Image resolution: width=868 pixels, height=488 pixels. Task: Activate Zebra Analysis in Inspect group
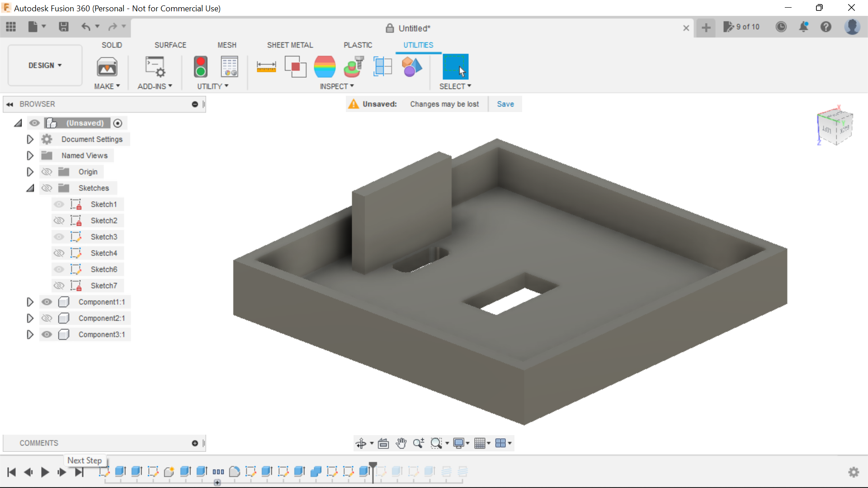click(325, 66)
